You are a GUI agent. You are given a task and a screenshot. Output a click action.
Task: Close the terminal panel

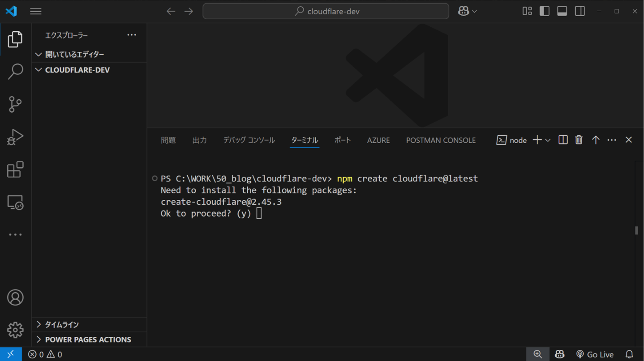629,140
